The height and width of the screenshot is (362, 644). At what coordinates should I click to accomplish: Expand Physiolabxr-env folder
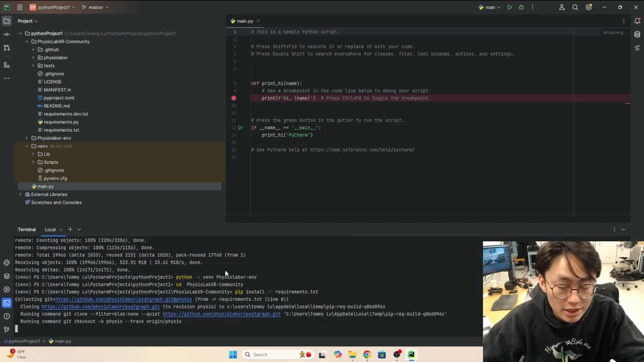click(x=27, y=138)
